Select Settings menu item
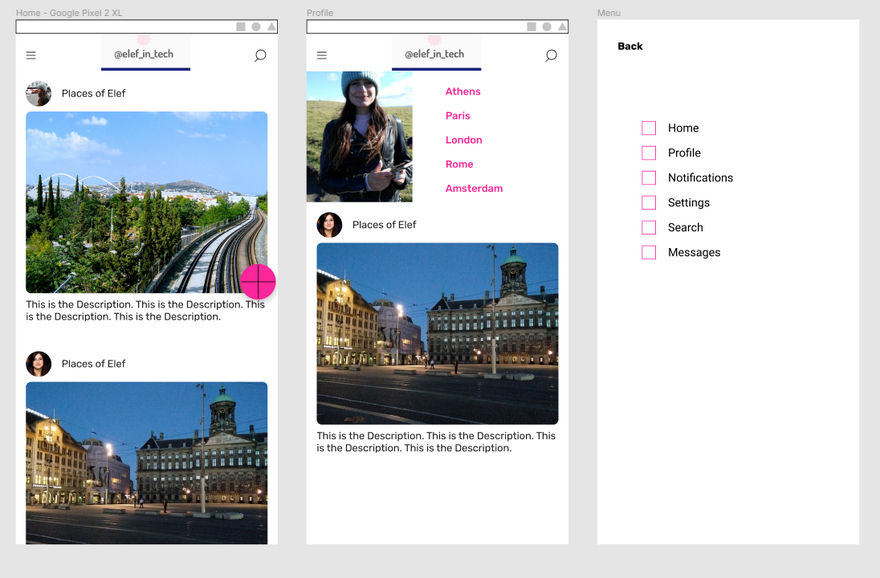 [x=688, y=203]
